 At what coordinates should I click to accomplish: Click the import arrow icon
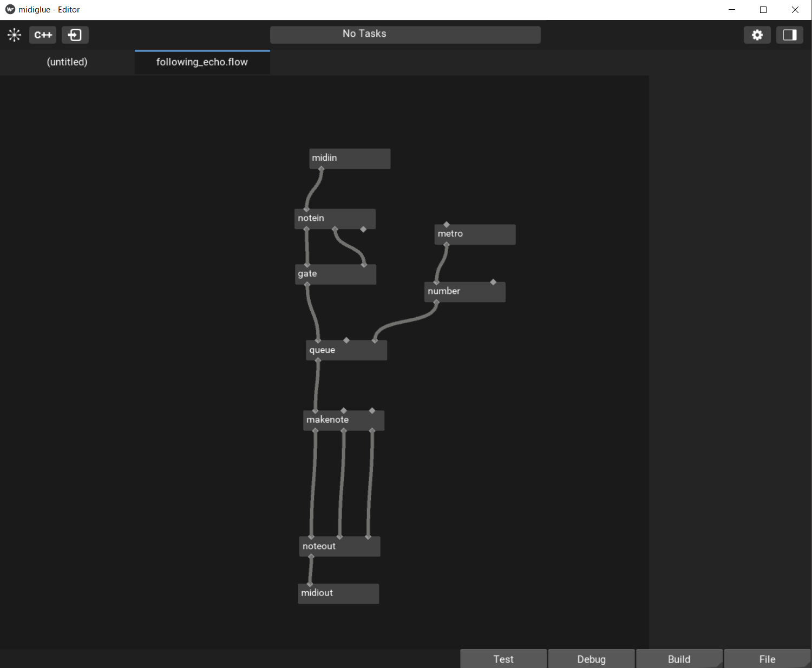pos(75,35)
